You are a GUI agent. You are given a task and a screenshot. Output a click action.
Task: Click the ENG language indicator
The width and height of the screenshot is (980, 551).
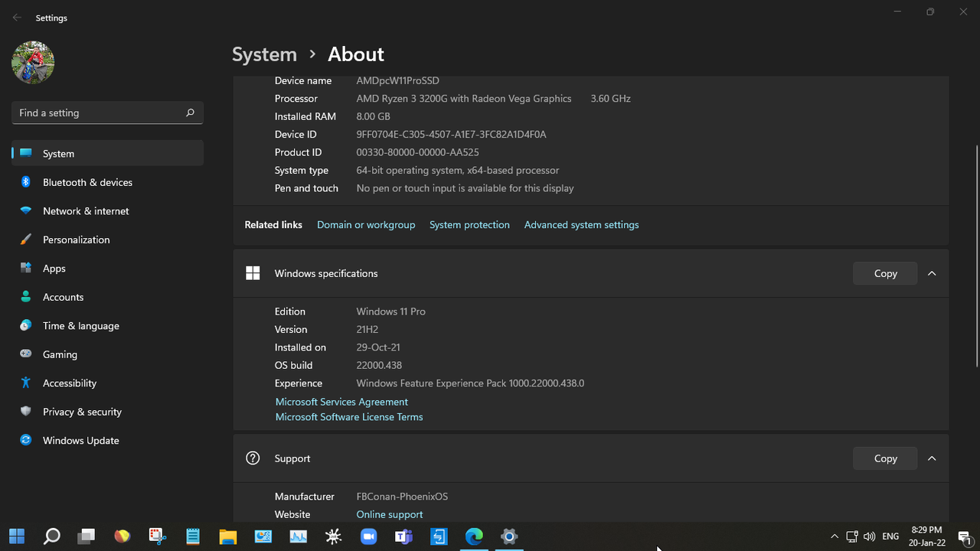point(890,536)
